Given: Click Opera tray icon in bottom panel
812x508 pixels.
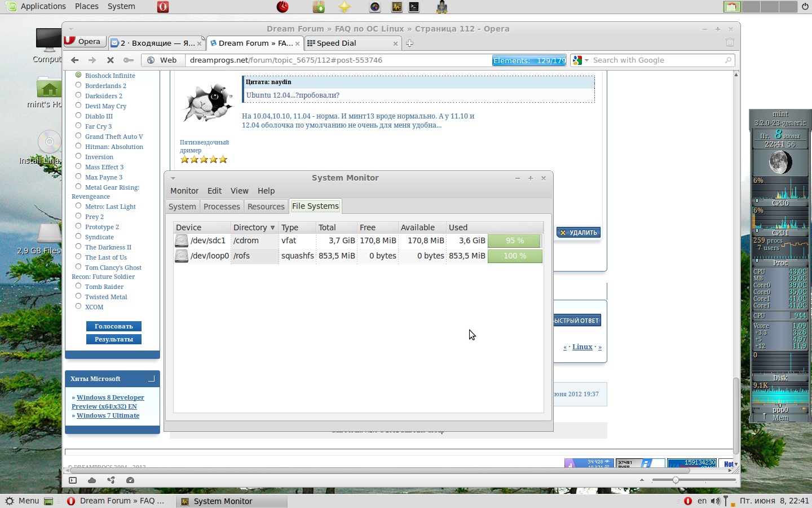Looking at the screenshot, I should 687,501.
